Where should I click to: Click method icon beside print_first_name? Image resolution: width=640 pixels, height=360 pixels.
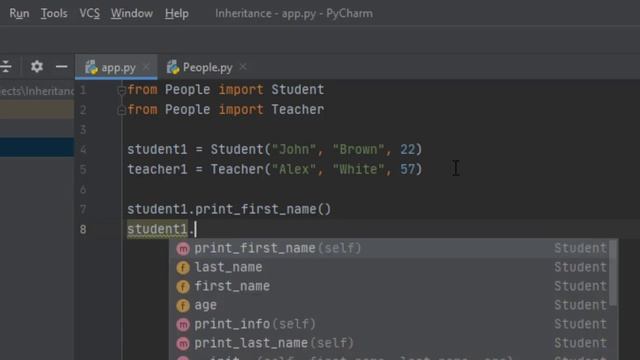[183, 249]
